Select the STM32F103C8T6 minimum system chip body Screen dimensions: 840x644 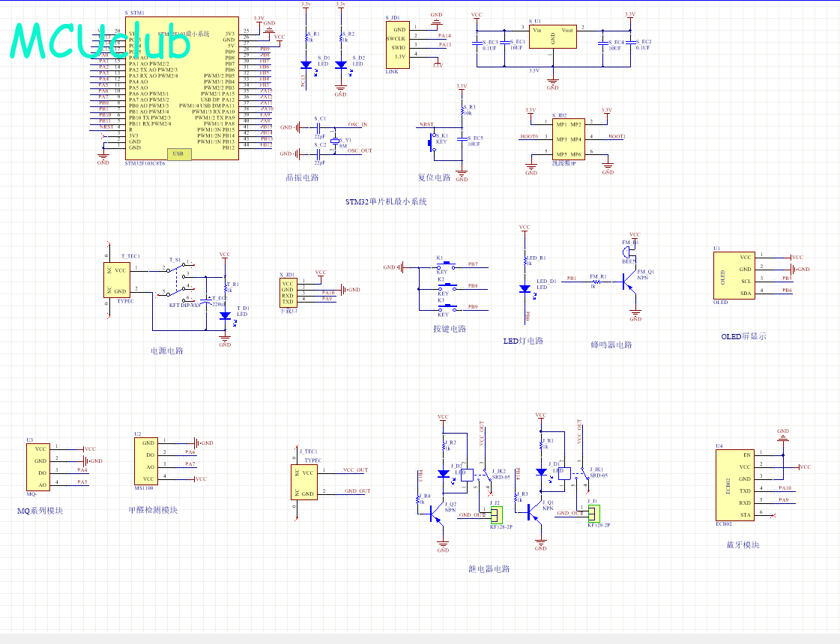pos(182,88)
